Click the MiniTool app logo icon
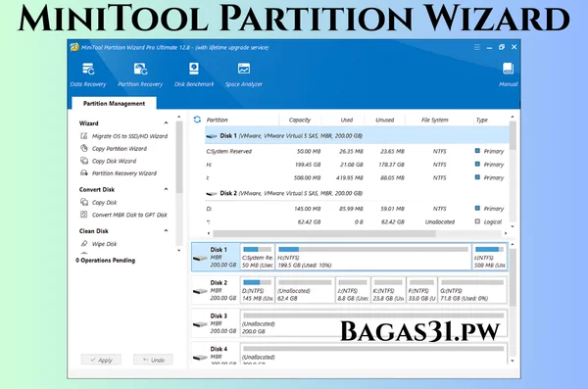Viewport: 588px width, 389px height. point(74,47)
